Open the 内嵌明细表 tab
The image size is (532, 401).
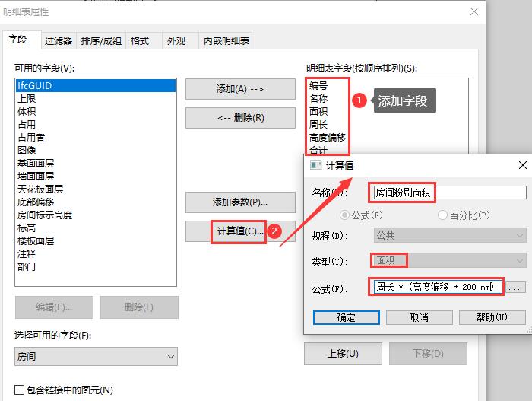(x=226, y=41)
